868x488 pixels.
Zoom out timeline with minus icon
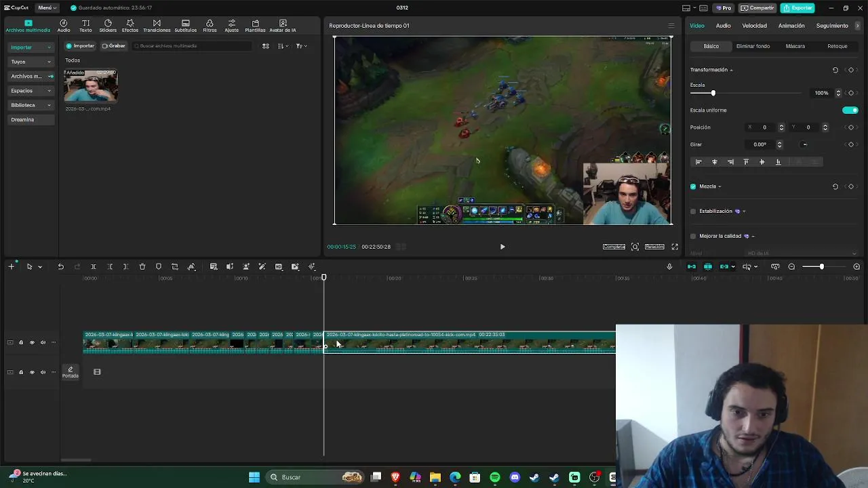(x=791, y=266)
